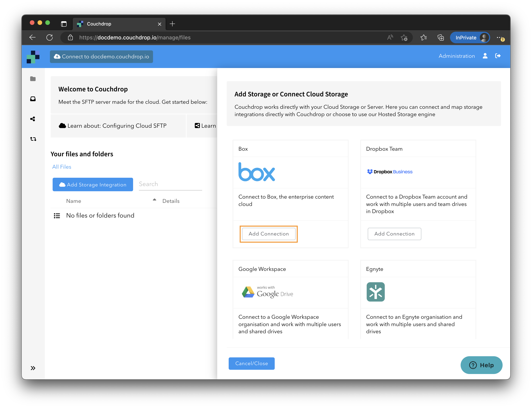Click the Search input field
This screenshot has height=408, width=532.
(169, 184)
